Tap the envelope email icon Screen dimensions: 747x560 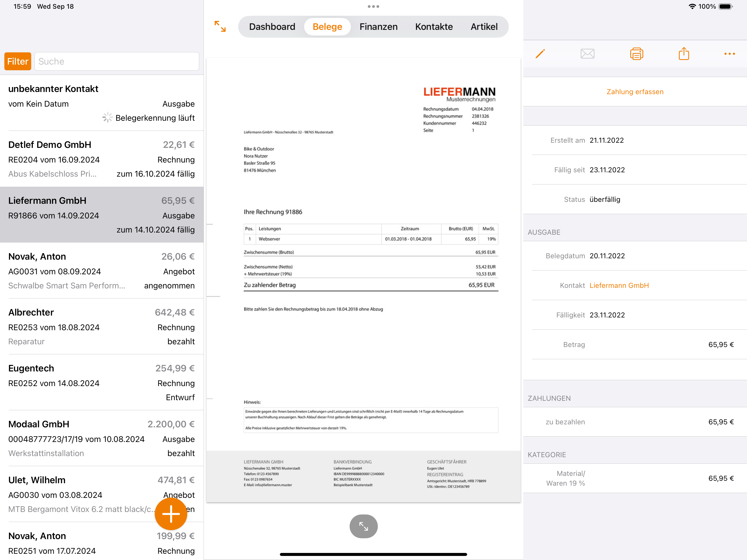587,54
